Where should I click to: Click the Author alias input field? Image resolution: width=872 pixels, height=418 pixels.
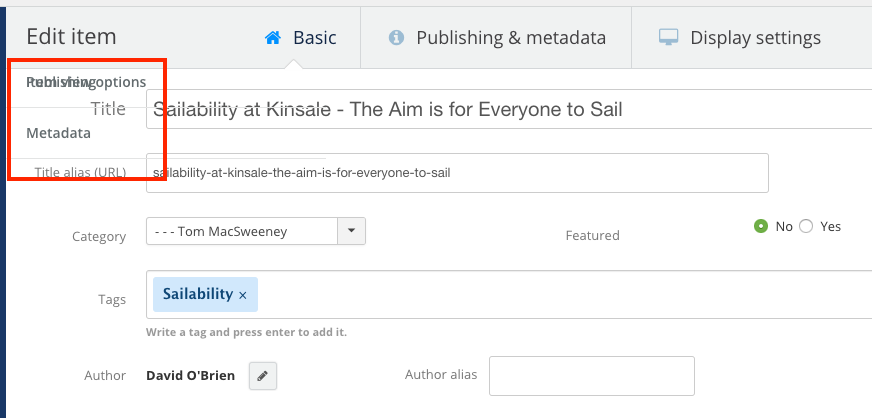592,376
